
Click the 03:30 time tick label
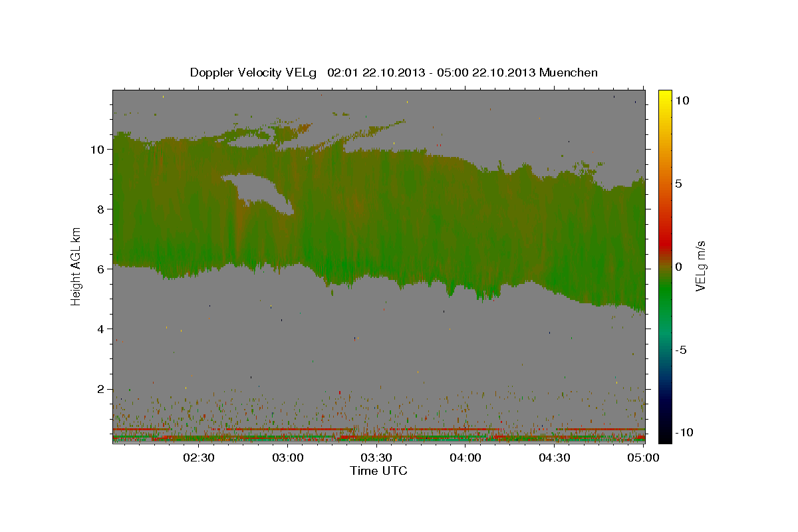click(x=376, y=458)
